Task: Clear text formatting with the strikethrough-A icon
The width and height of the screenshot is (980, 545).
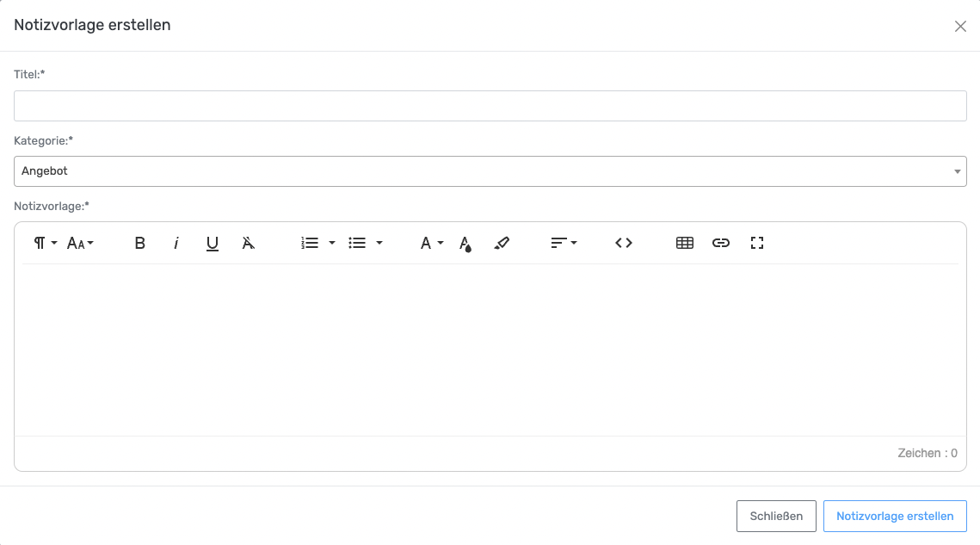Action: pos(249,244)
